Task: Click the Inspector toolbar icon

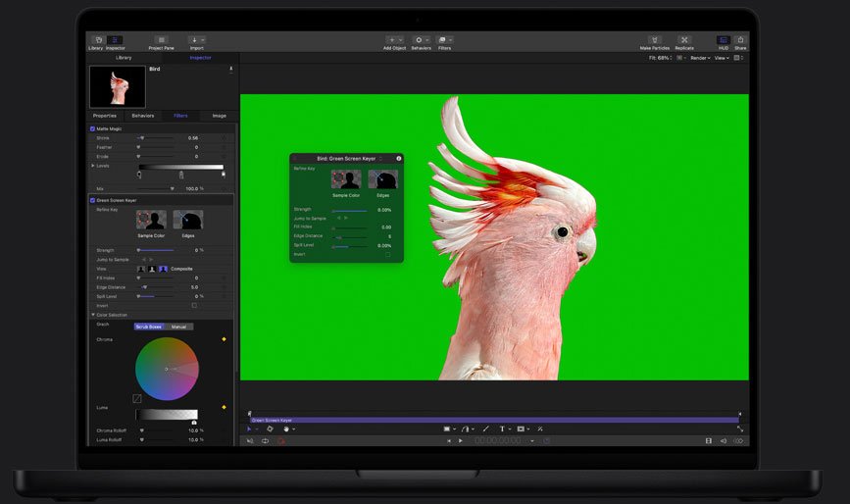Action: (x=115, y=40)
